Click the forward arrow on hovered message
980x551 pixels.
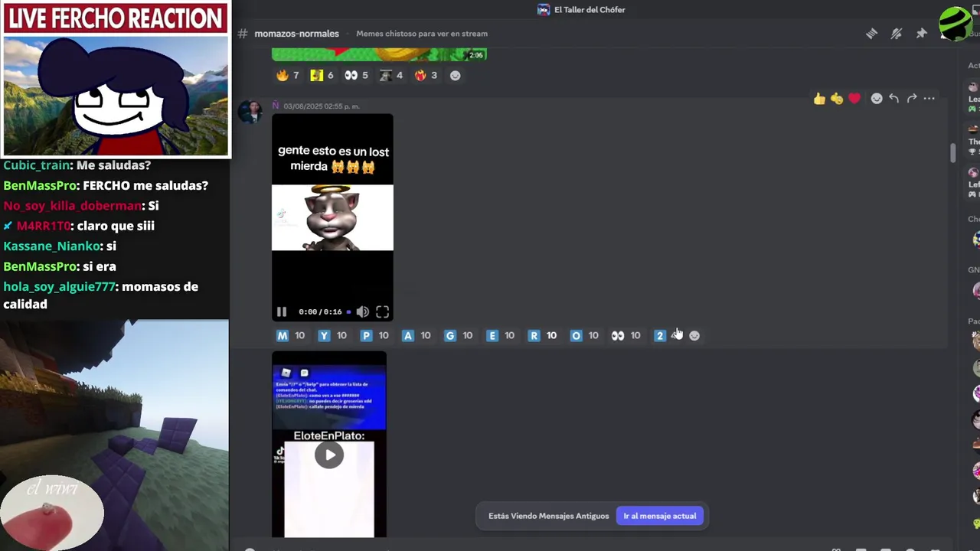tap(912, 99)
